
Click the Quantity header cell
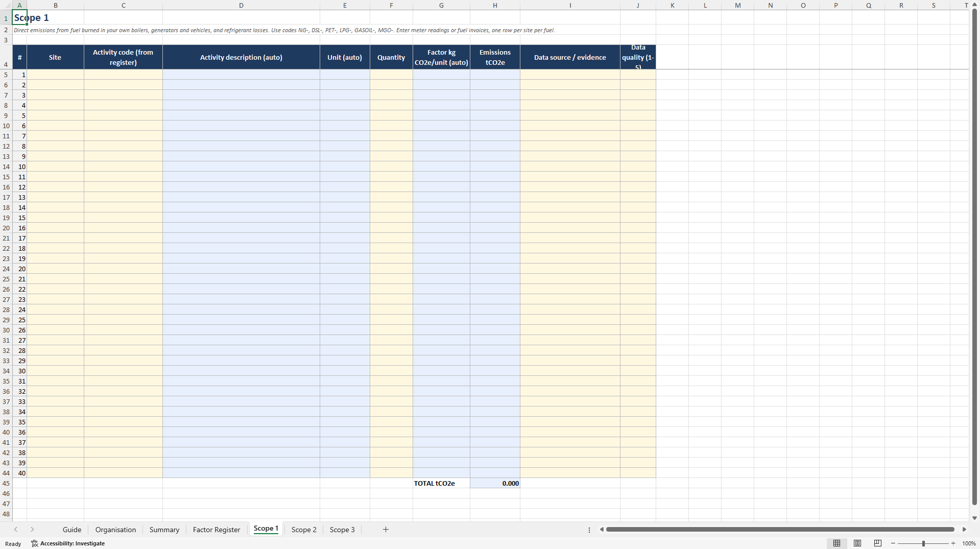pyautogui.click(x=391, y=57)
